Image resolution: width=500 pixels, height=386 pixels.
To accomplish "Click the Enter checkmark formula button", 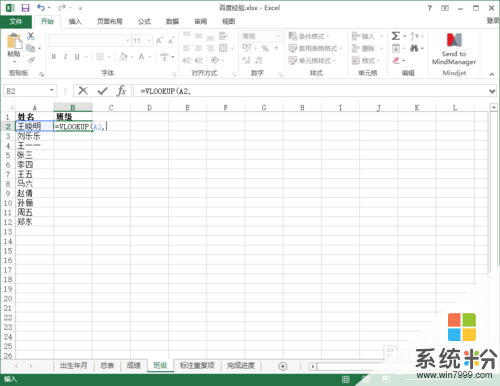I will [102, 91].
